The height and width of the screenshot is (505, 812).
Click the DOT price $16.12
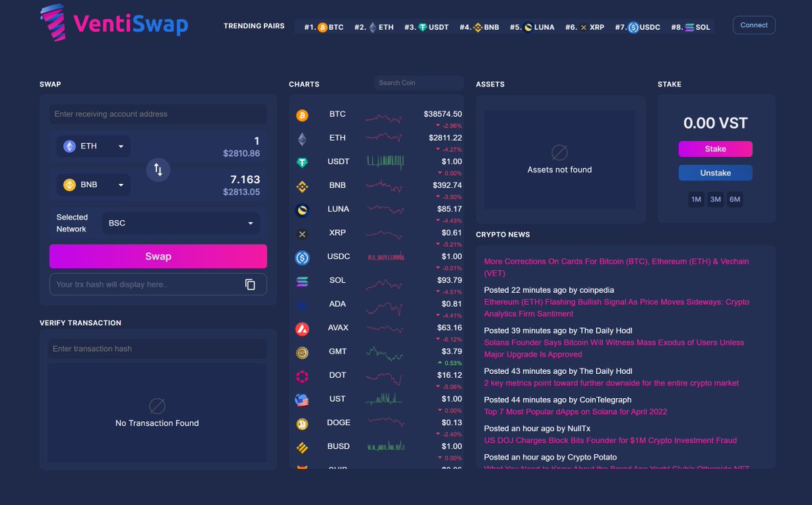click(450, 375)
